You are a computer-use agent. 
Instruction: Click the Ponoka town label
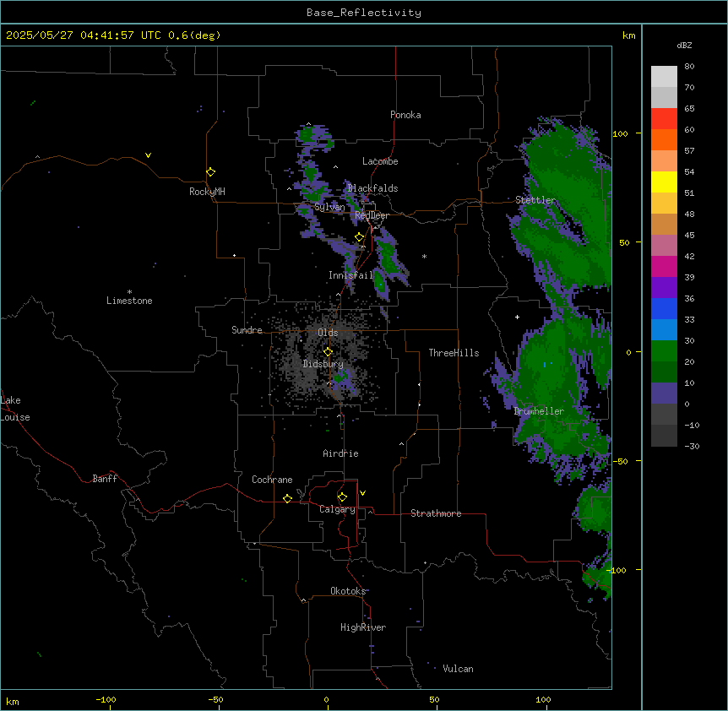coord(405,115)
